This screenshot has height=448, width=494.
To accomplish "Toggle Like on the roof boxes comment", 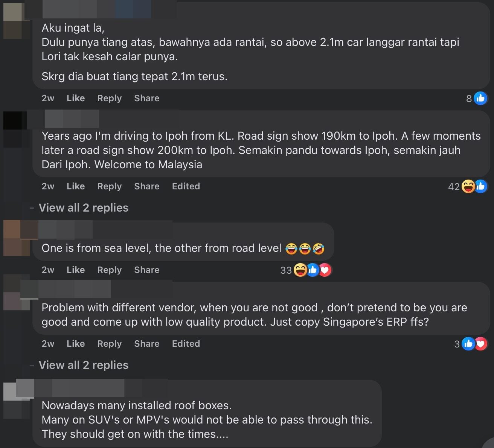I will pos(75,447).
